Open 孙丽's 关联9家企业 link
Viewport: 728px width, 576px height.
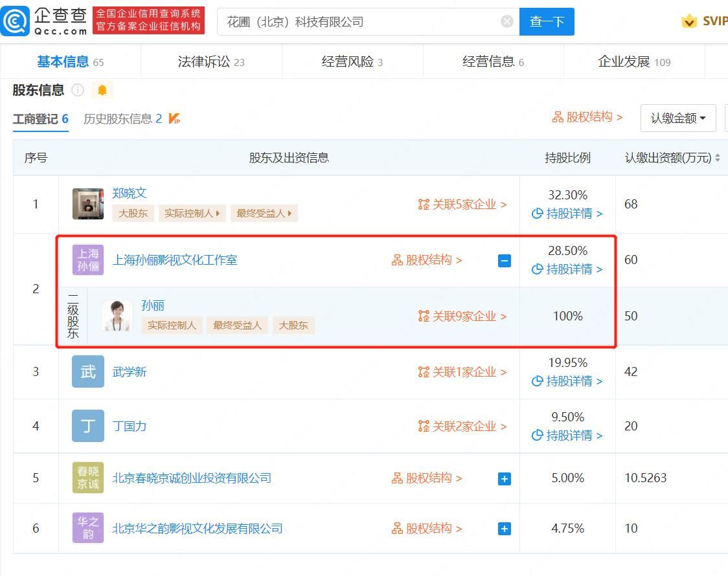pyautogui.click(x=462, y=316)
